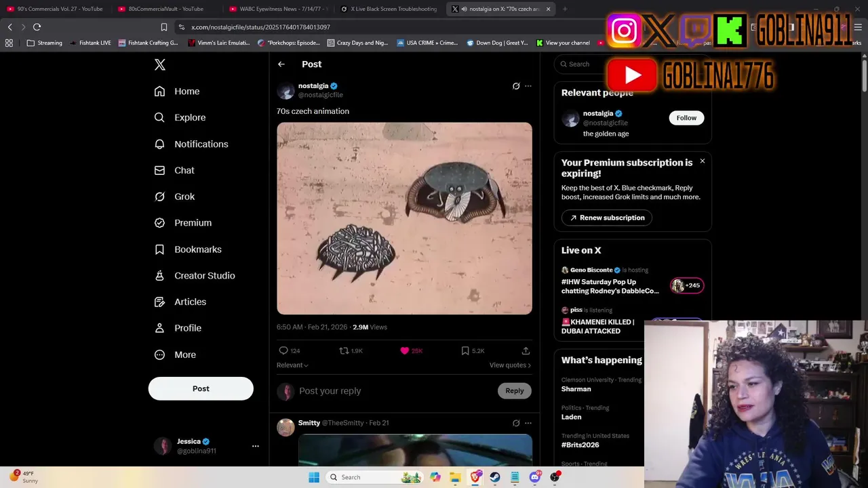Open the Relevant sort dropdown
Screen dimensions: 868x488
point(292,365)
